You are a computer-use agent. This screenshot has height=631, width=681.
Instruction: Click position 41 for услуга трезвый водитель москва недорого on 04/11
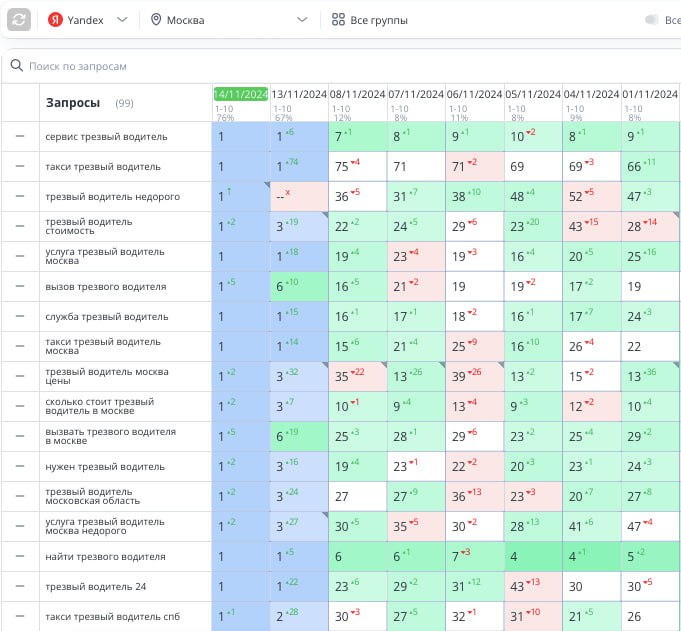(592, 526)
